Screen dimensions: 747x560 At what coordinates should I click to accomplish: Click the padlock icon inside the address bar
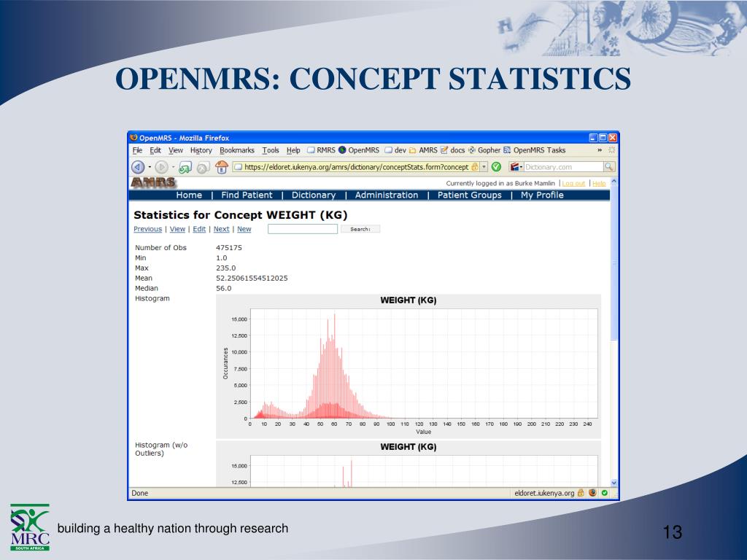click(x=474, y=167)
